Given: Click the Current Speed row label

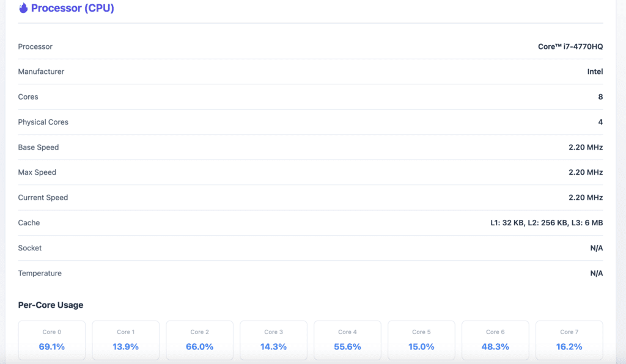Looking at the screenshot, I should [x=43, y=197].
